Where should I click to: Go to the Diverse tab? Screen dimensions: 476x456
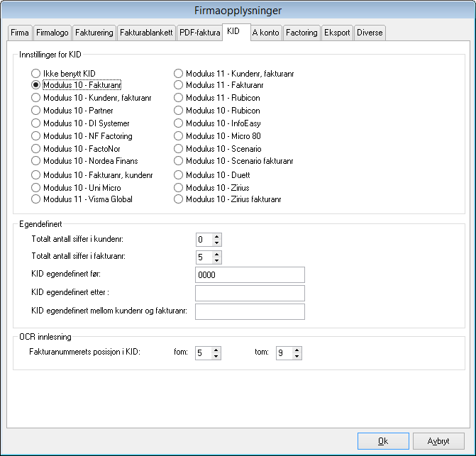pos(370,33)
